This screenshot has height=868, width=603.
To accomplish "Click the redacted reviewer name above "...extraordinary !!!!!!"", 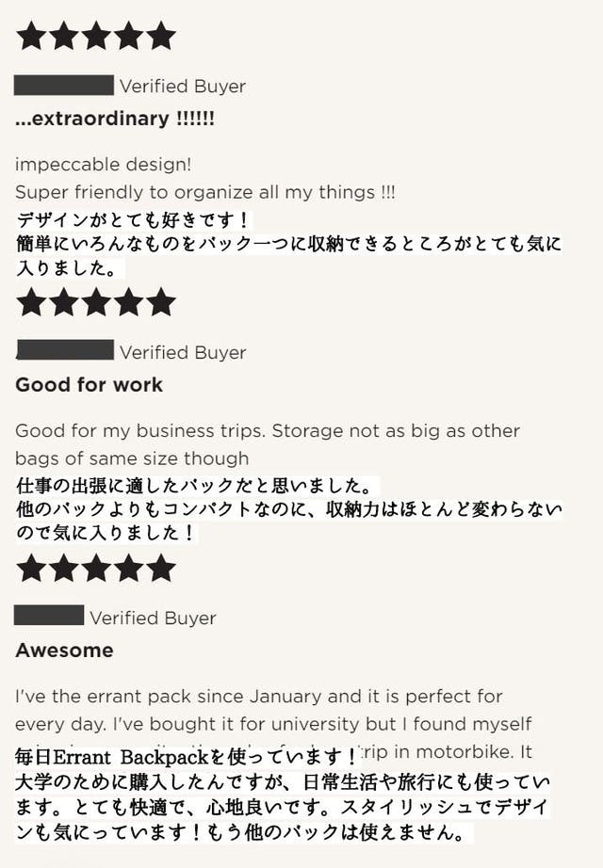I will tap(64, 86).
